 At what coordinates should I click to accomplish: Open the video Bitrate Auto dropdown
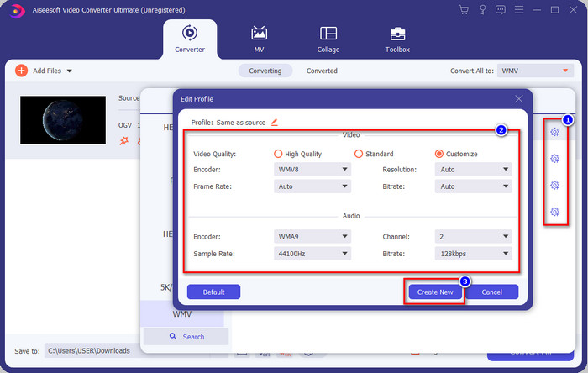click(x=473, y=186)
